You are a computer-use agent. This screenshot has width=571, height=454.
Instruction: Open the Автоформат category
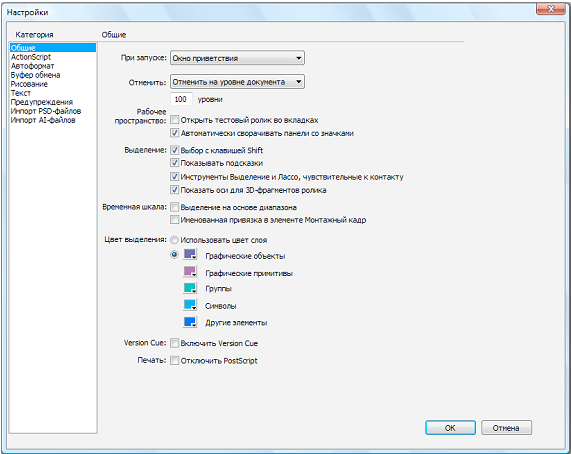(x=32, y=66)
